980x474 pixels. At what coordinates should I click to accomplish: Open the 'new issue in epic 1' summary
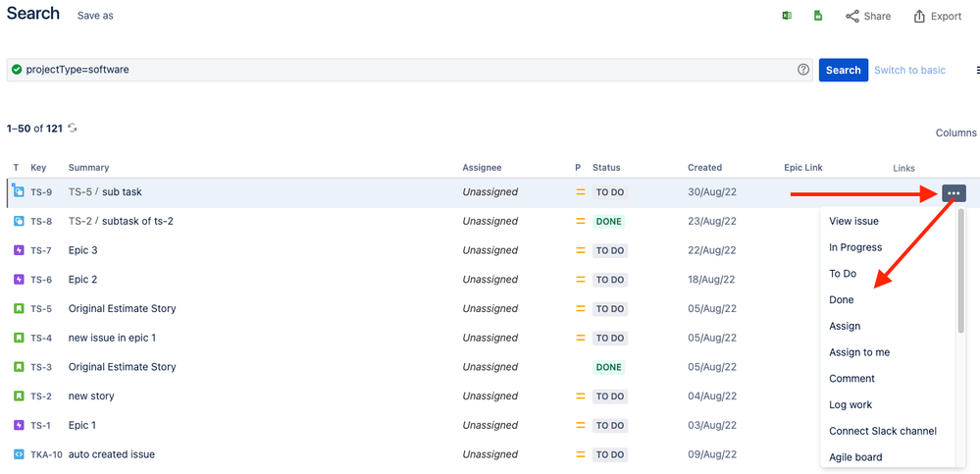tap(112, 338)
